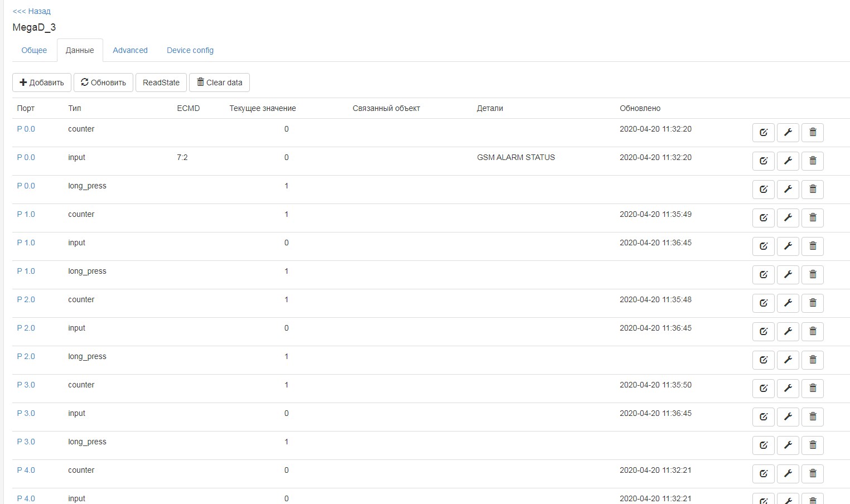Image resolution: width=850 pixels, height=504 pixels.
Task: Open wrench settings for GSM ALARM STATUS input
Action: tap(788, 161)
